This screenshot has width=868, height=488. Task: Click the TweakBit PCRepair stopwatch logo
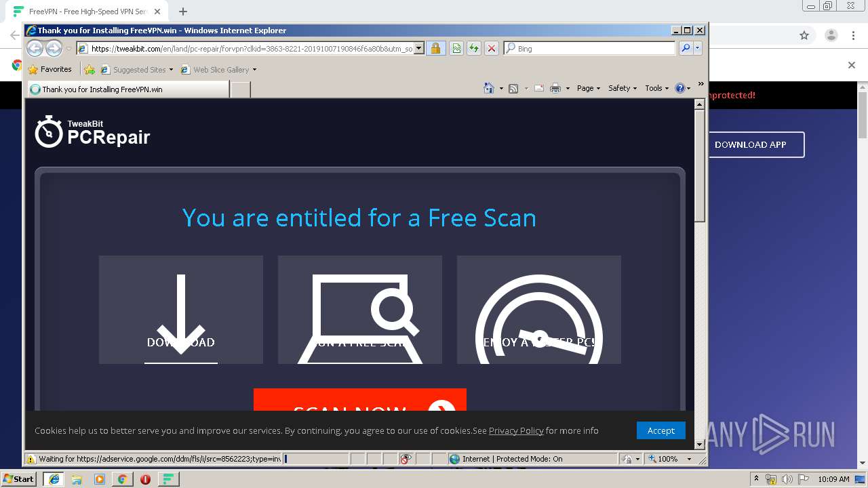pyautogui.click(x=49, y=131)
